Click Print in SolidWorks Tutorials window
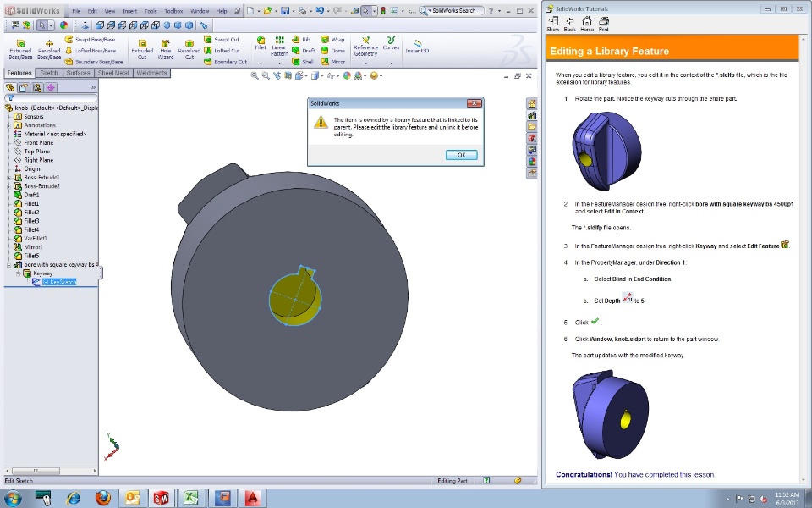 (603, 24)
